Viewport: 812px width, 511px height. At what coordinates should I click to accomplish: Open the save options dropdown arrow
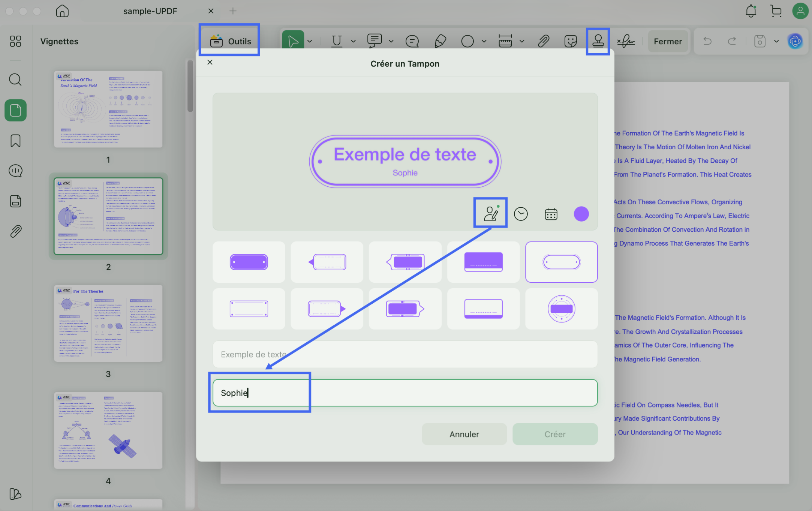tap(776, 41)
